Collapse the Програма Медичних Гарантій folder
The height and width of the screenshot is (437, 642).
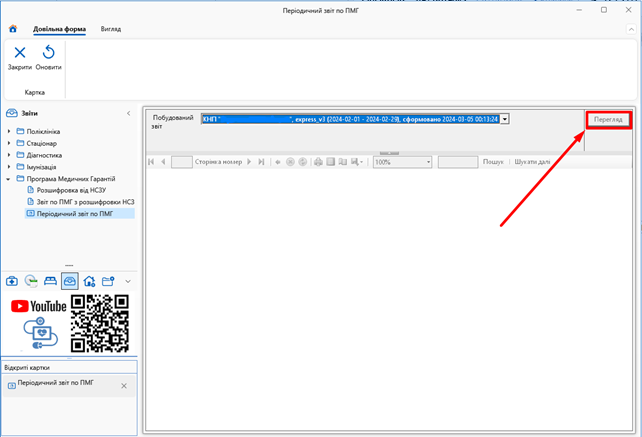9,179
